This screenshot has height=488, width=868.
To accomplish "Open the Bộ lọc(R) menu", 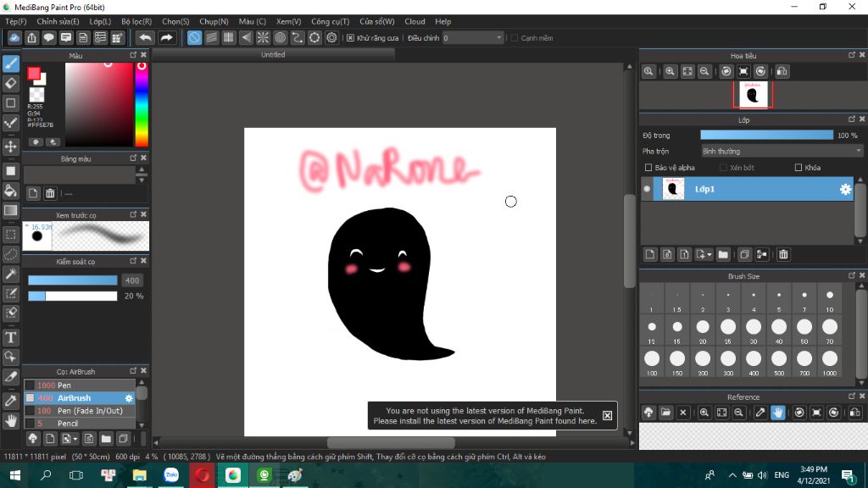I will point(136,21).
